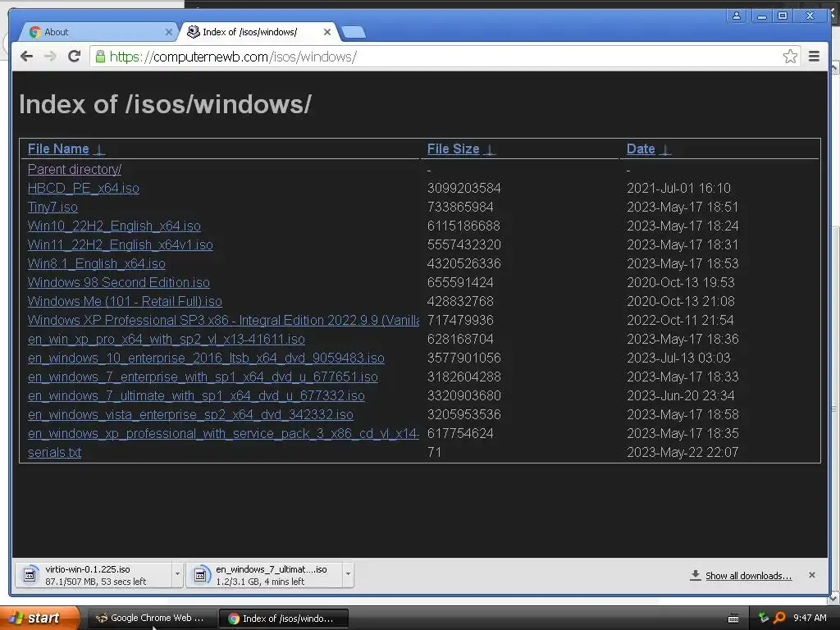
Task: Click the file size 3099203584 value
Action: (464, 188)
